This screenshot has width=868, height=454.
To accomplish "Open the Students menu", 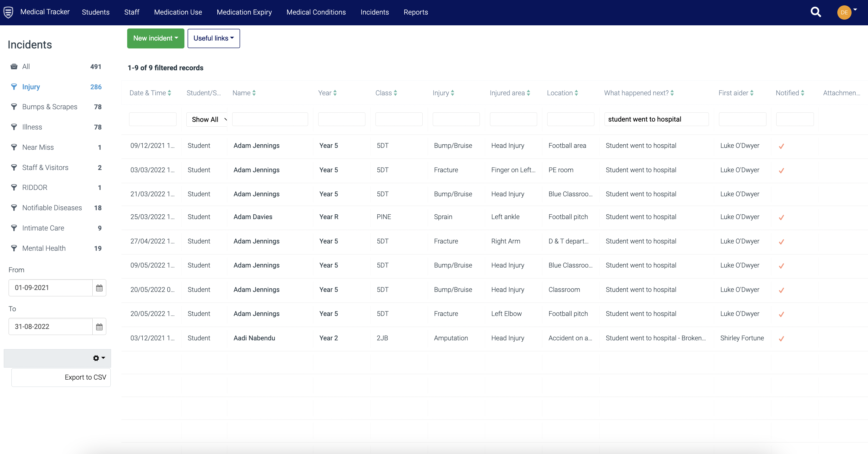I will pos(96,12).
